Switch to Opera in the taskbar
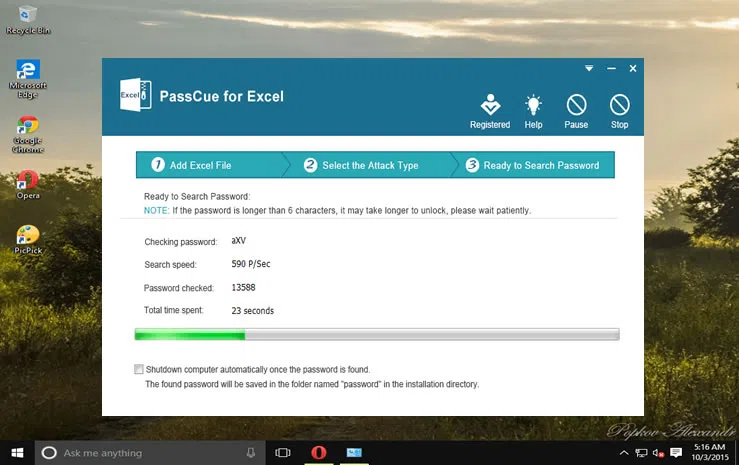 pyautogui.click(x=319, y=453)
